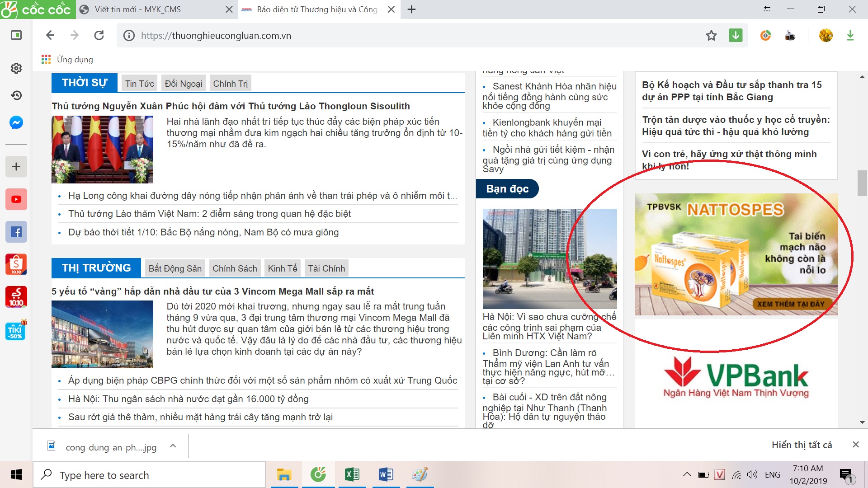The width and height of the screenshot is (868, 488).
Task: Open Shopee shortcut in sidebar
Action: [16, 264]
